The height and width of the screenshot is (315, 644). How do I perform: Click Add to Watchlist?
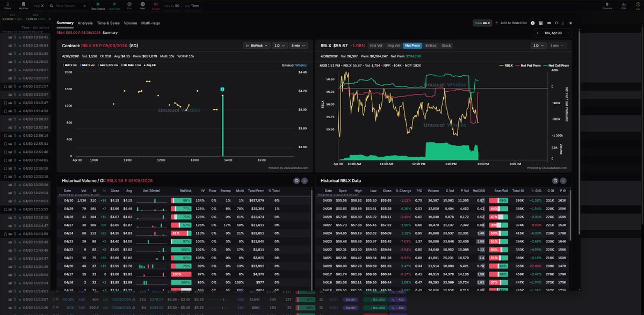pos(511,23)
